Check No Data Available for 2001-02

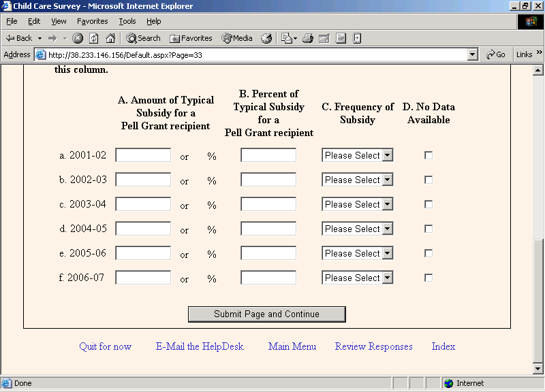429,155
